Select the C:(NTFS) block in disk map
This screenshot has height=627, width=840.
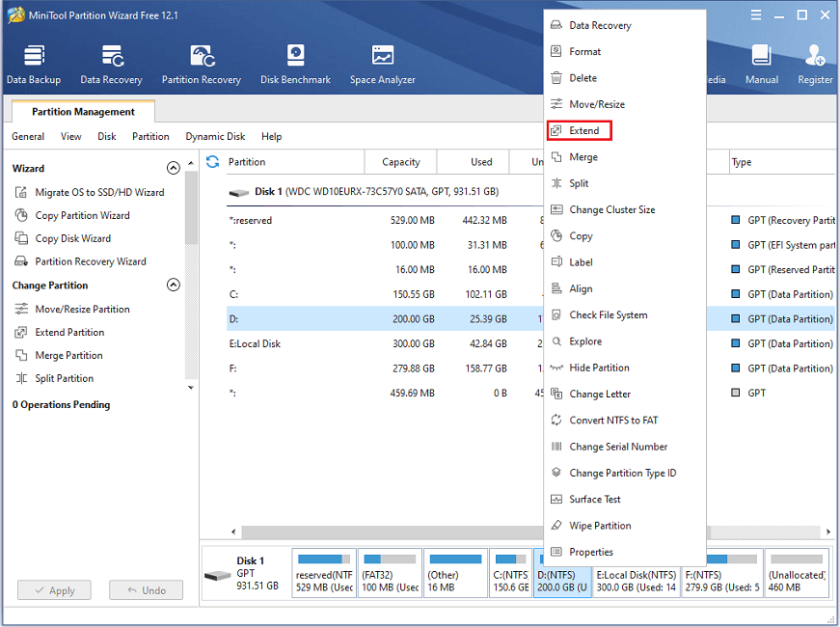tap(510, 573)
